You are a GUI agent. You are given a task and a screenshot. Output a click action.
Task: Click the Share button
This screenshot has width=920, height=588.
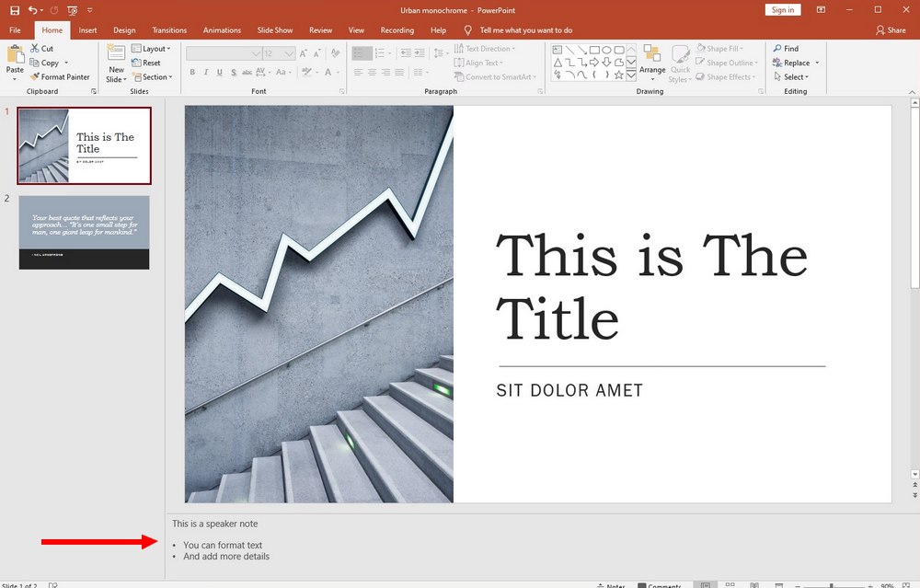tap(891, 30)
